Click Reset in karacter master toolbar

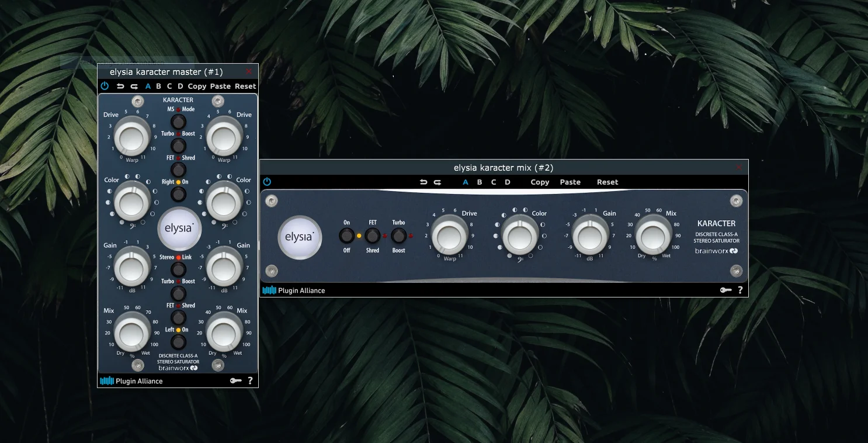tap(245, 86)
